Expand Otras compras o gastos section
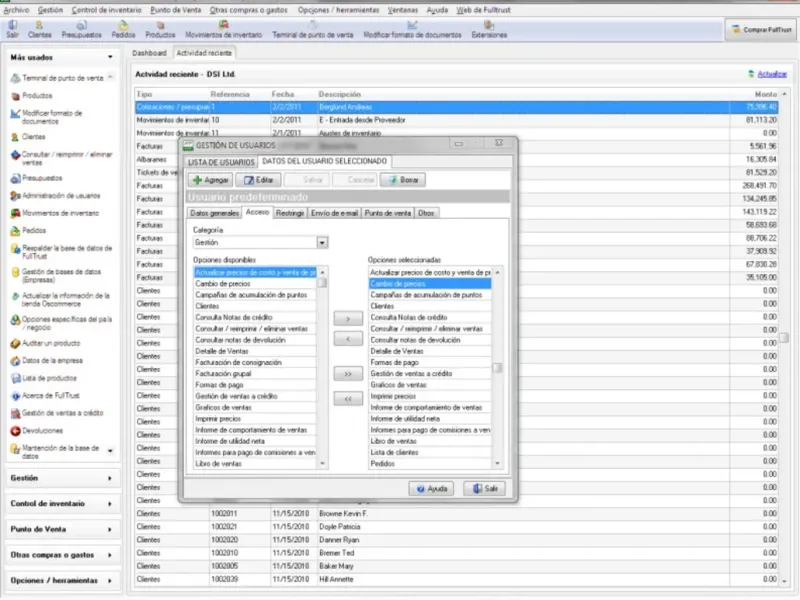 pos(62,555)
